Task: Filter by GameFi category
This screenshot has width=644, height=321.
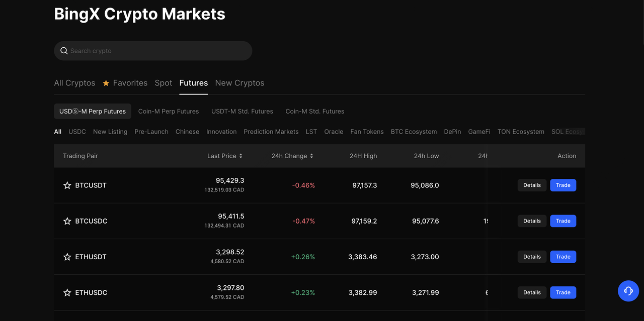Action: [479, 132]
